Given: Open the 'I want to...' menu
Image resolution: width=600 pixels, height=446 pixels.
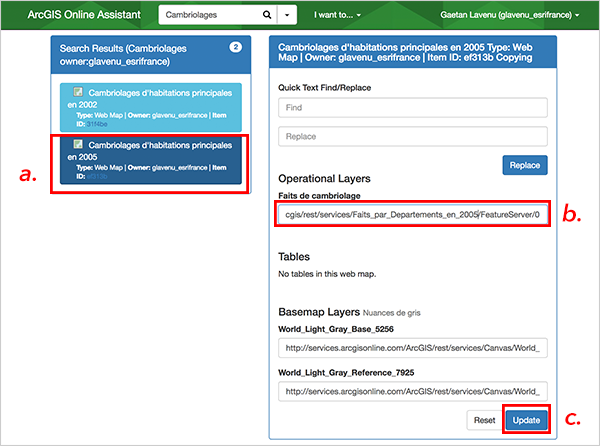Looking at the screenshot, I should (337, 15).
